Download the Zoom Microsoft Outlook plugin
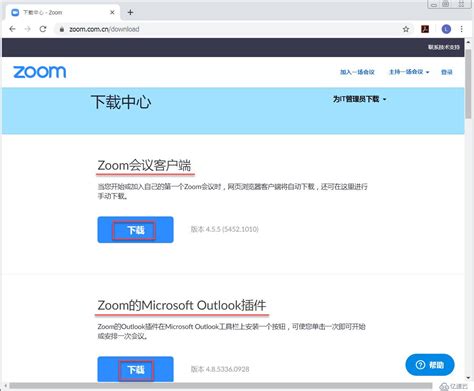474x391 pixels. click(x=135, y=369)
